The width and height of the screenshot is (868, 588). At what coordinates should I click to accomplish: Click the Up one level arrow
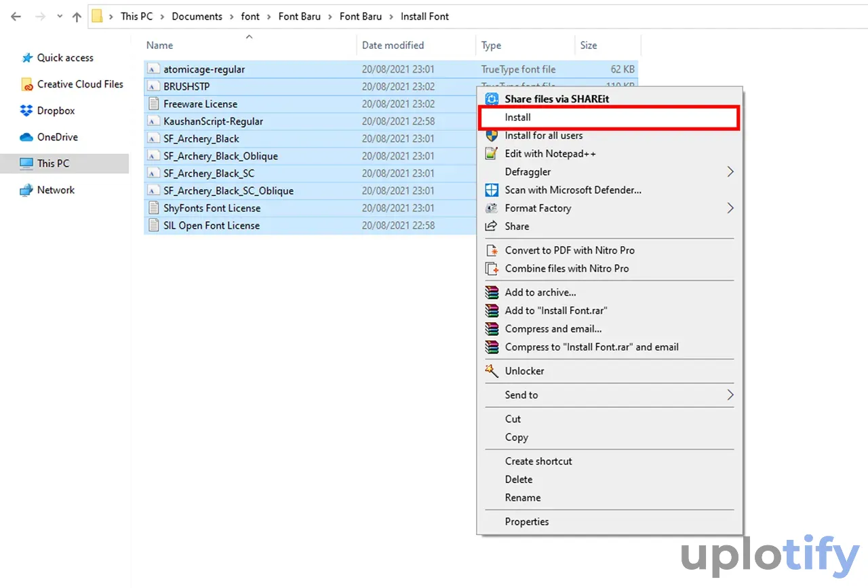[76, 17]
